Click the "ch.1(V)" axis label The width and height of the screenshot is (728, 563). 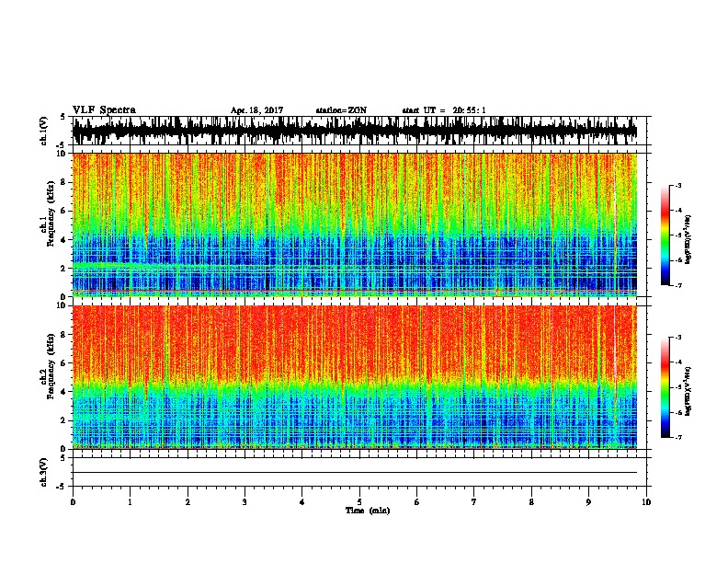[44, 131]
